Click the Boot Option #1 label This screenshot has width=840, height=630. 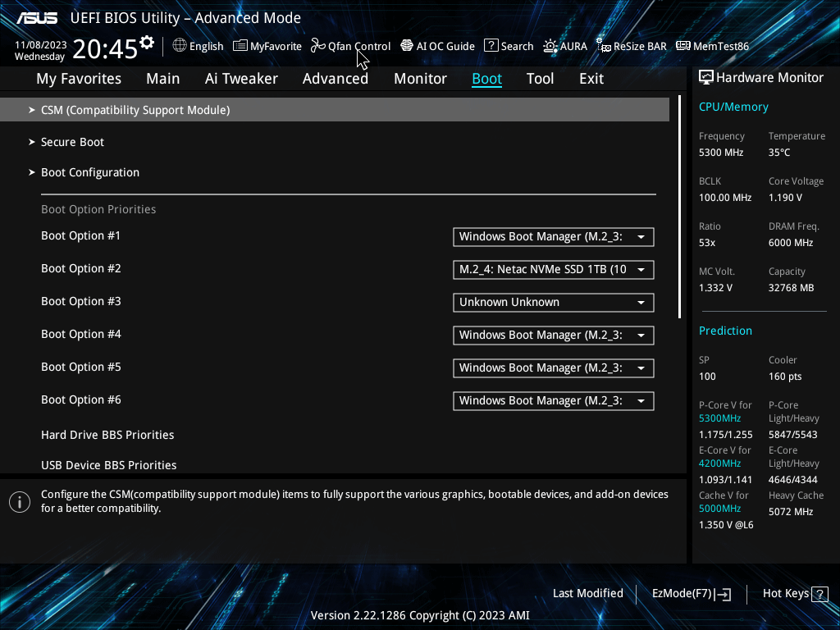pos(81,235)
